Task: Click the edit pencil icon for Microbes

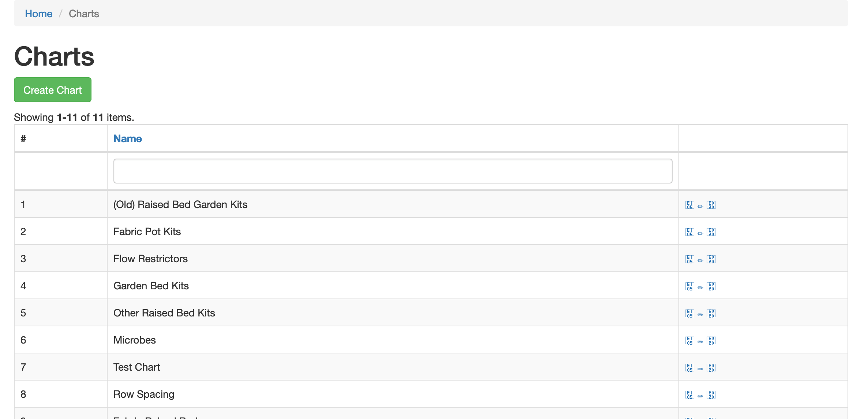Action: click(x=700, y=340)
